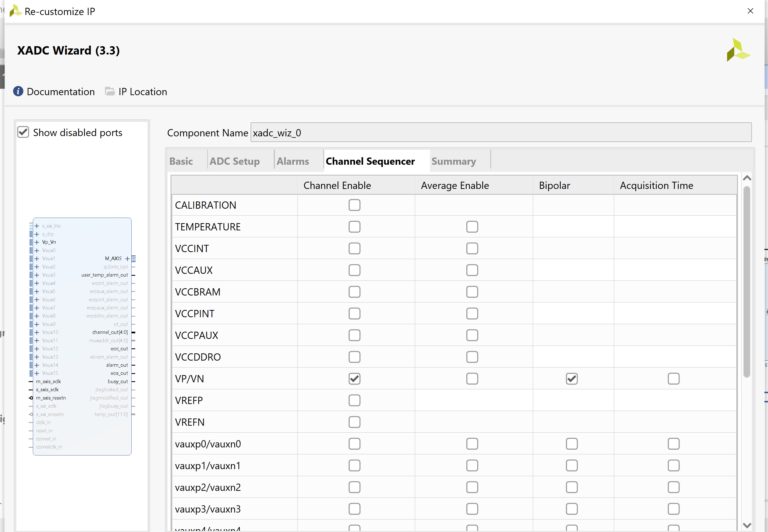Click the Documentation info icon
The width and height of the screenshot is (768, 532).
18,91
